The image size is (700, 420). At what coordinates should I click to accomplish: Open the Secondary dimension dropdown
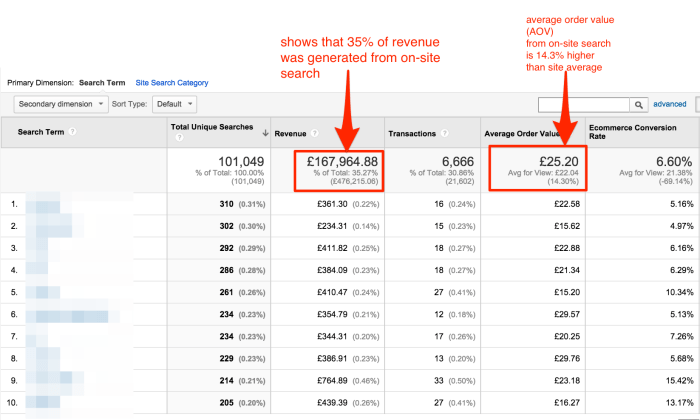coord(59,104)
